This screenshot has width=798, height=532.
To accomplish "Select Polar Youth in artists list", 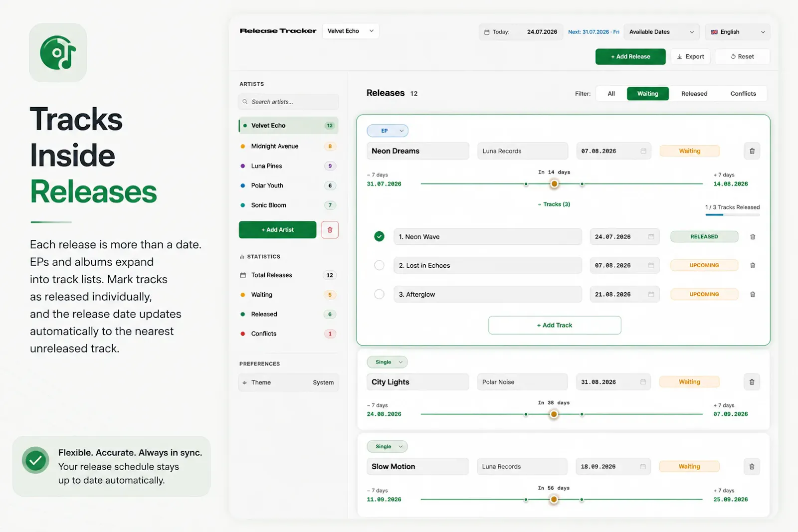I will coord(288,185).
